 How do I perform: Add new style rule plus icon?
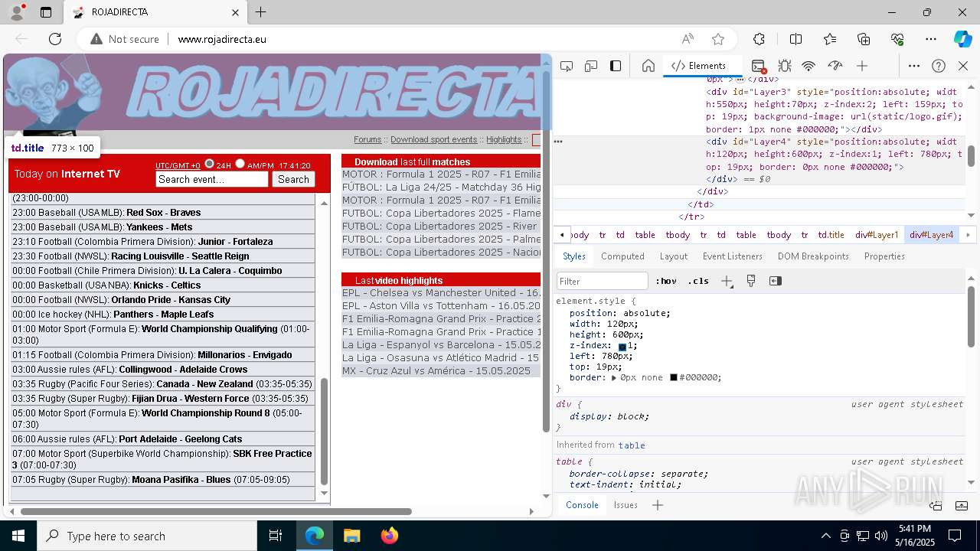pos(727,281)
